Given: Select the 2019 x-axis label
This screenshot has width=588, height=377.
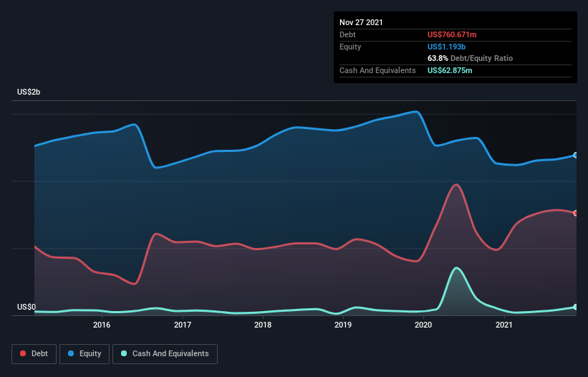Looking at the screenshot, I should coord(343,325).
